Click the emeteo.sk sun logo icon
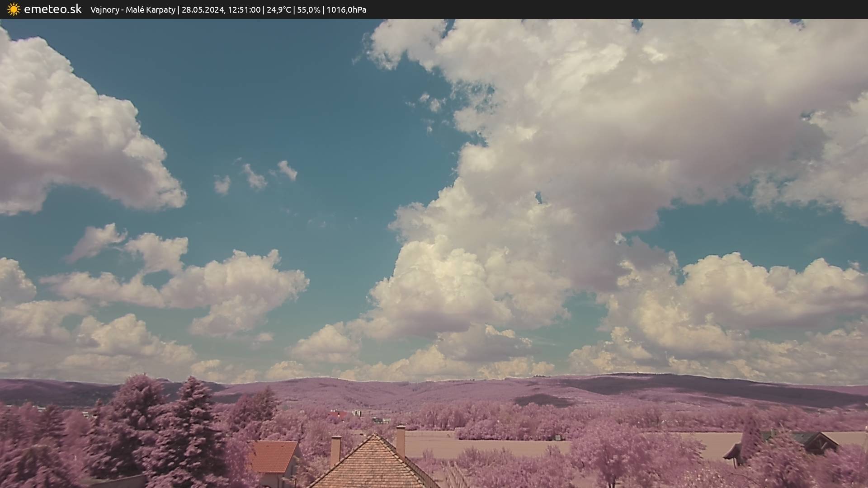 tap(14, 9)
